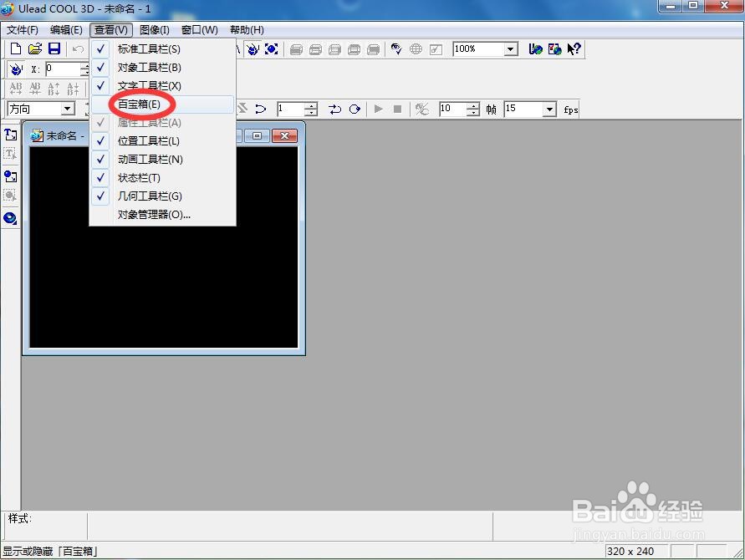Click the Undo arrow icon

pyautogui.click(x=78, y=49)
